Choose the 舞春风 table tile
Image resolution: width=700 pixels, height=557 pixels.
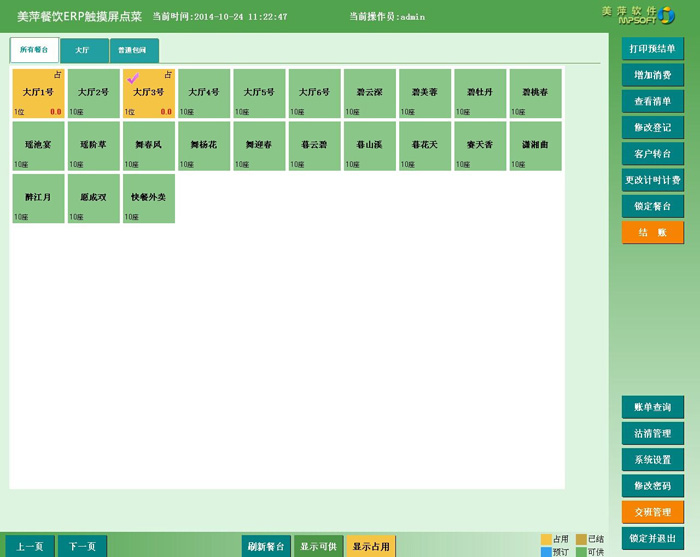coord(148,145)
